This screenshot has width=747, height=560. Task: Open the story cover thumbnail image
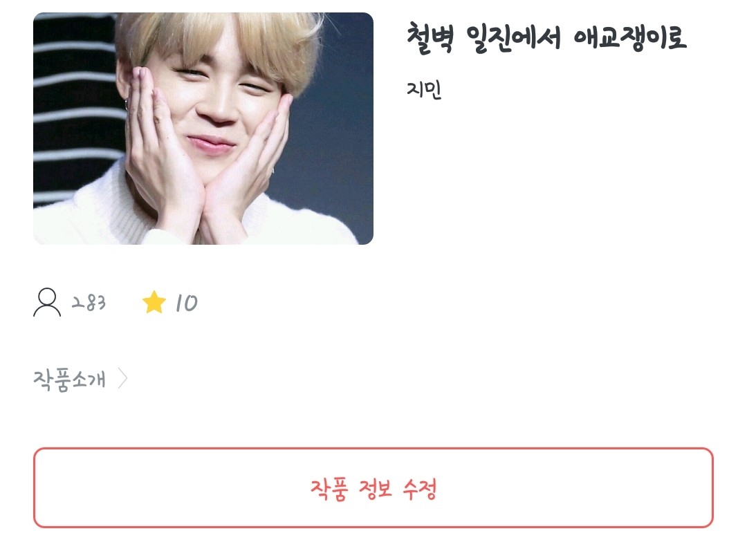pyautogui.click(x=203, y=129)
